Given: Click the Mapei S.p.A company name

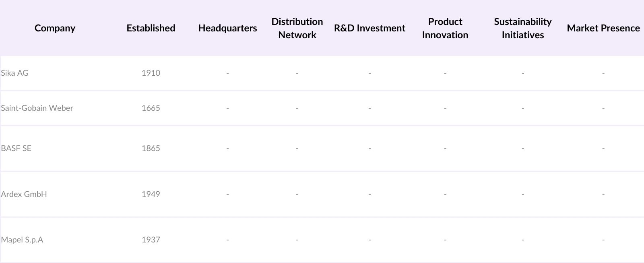Looking at the screenshot, I should pos(22,240).
